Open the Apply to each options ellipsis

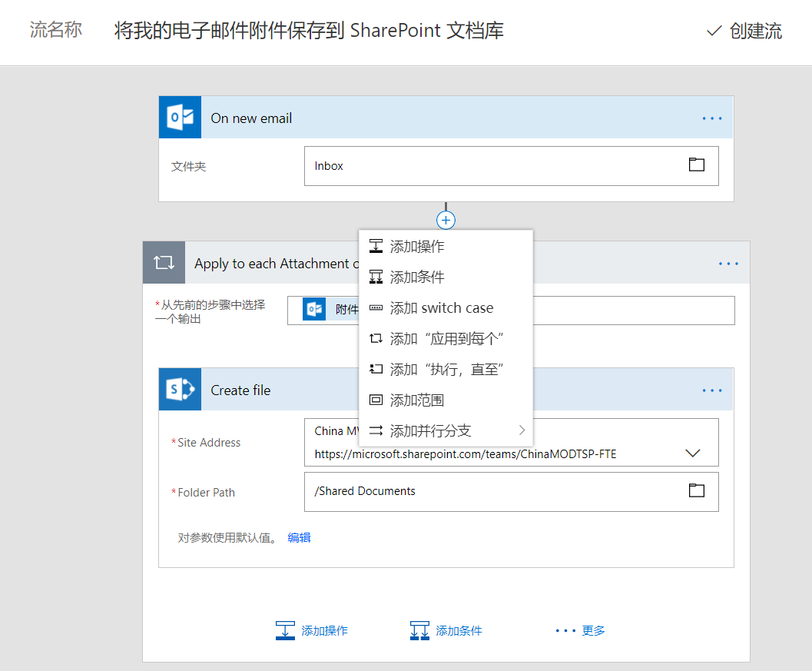pyautogui.click(x=728, y=264)
